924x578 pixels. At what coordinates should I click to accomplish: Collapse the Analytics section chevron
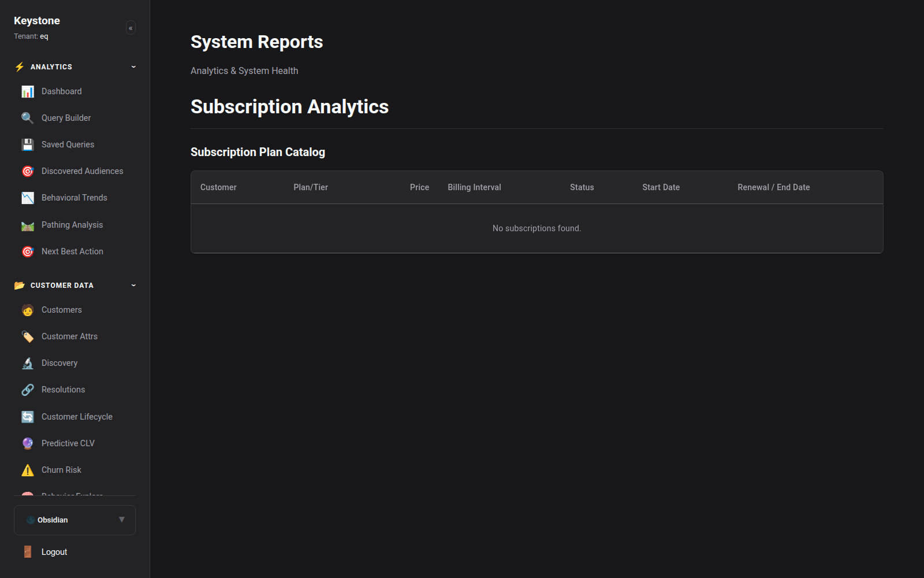[x=133, y=67]
